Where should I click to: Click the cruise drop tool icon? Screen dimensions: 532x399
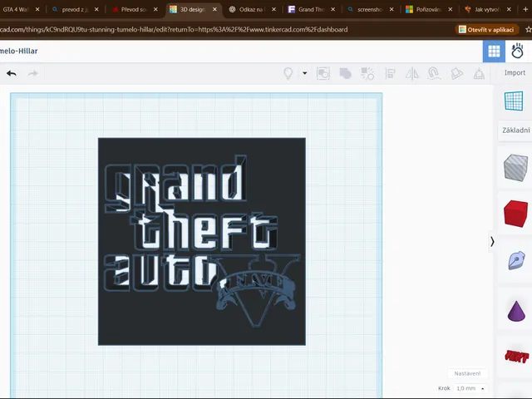click(x=479, y=73)
